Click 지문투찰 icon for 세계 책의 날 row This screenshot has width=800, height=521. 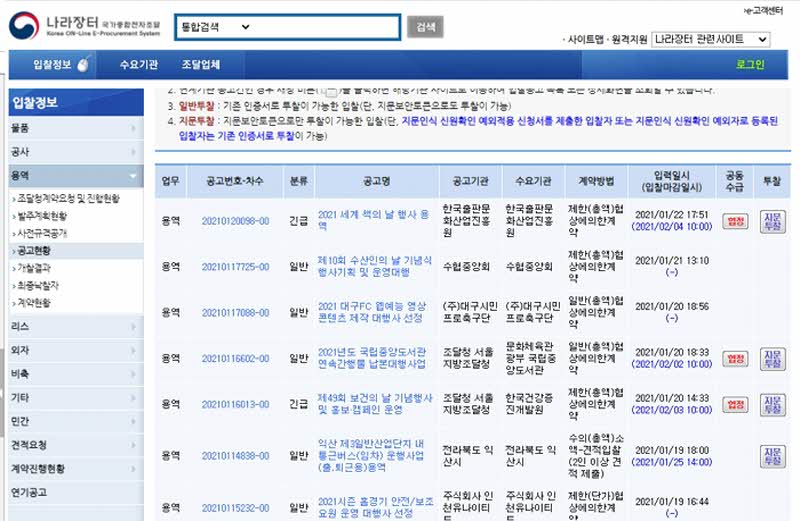coord(772,220)
